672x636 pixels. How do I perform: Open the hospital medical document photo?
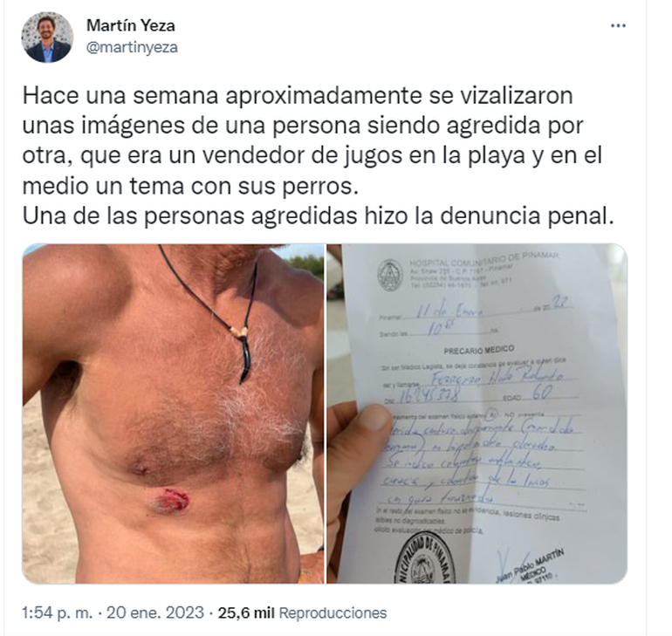pos(477,414)
